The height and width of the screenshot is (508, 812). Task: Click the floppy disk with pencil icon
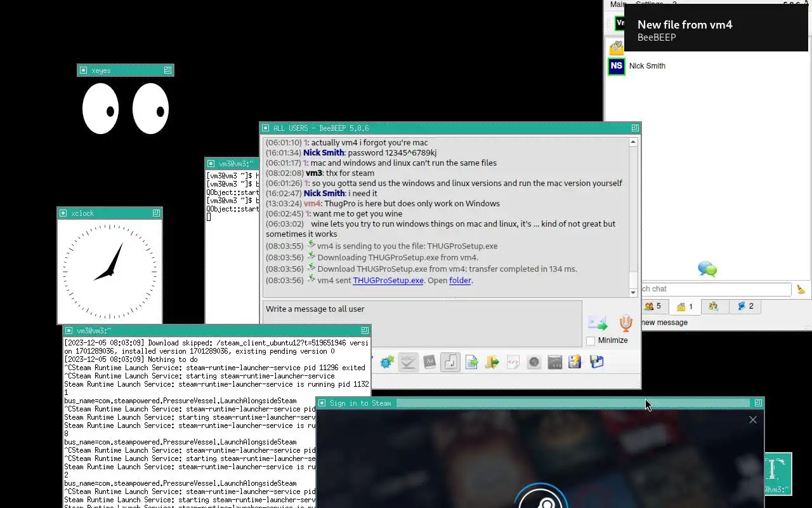(x=575, y=362)
